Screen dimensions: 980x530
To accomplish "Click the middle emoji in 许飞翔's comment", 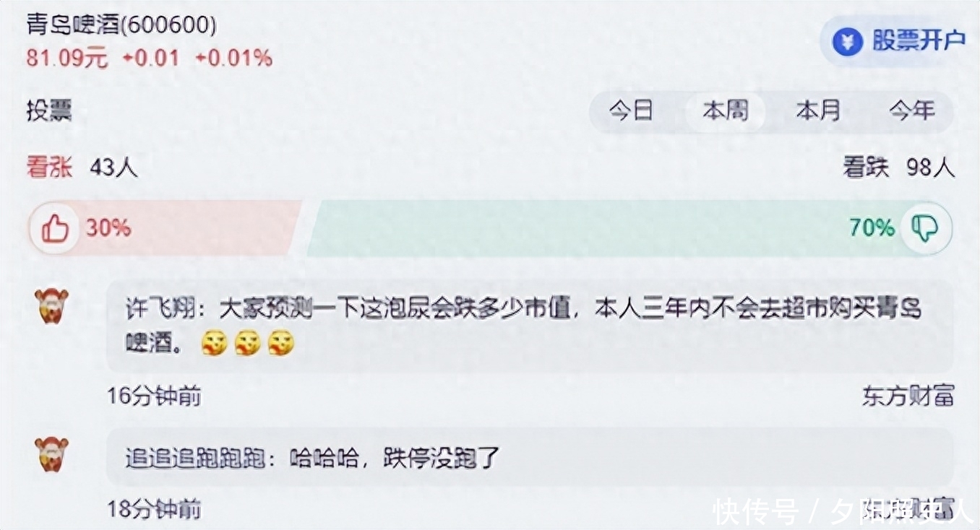I will 247,344.
